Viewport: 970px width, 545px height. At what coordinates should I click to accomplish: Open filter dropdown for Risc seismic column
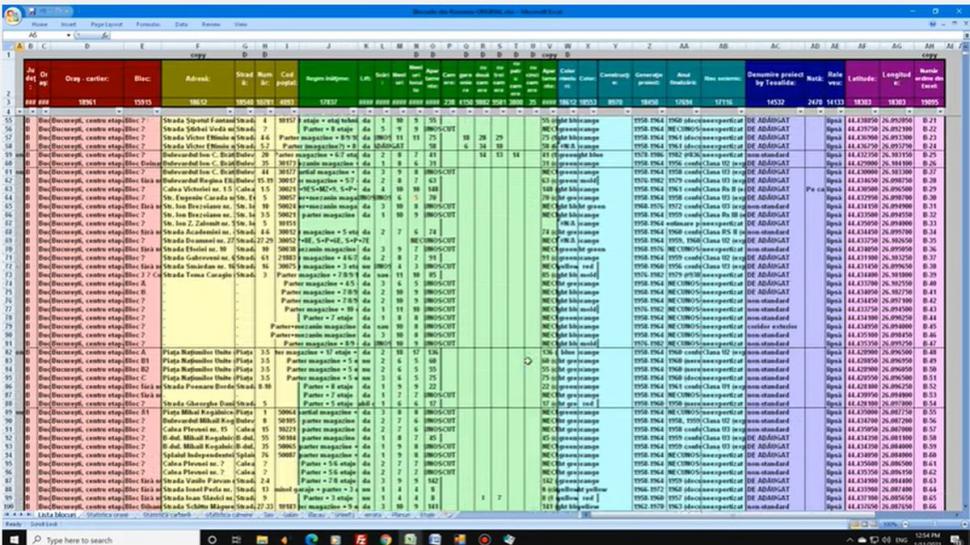point(740,111)
